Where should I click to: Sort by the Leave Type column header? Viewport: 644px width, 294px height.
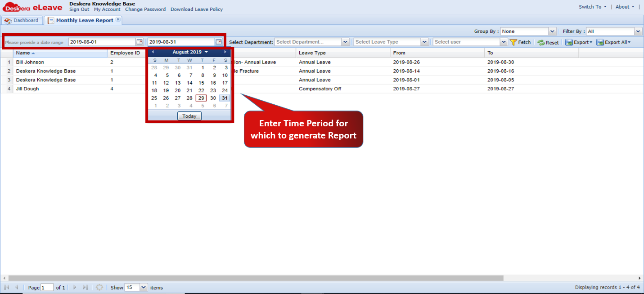click(343, 53)
